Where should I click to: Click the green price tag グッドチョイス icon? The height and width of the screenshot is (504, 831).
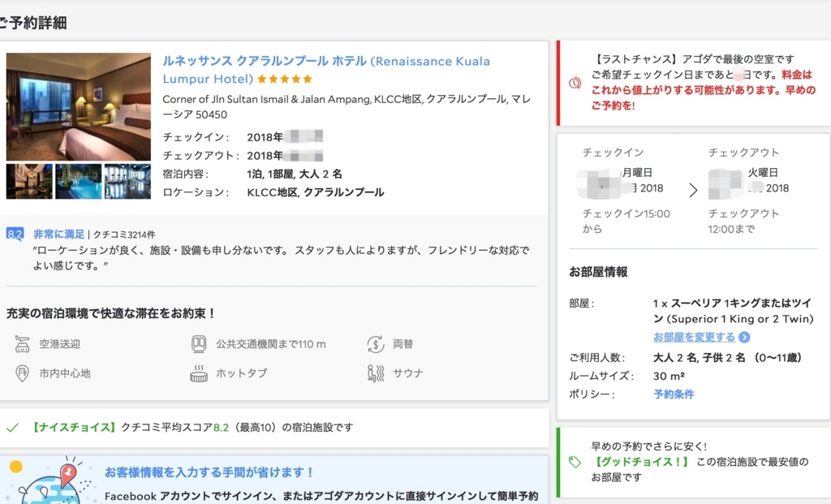click(575, 462)
